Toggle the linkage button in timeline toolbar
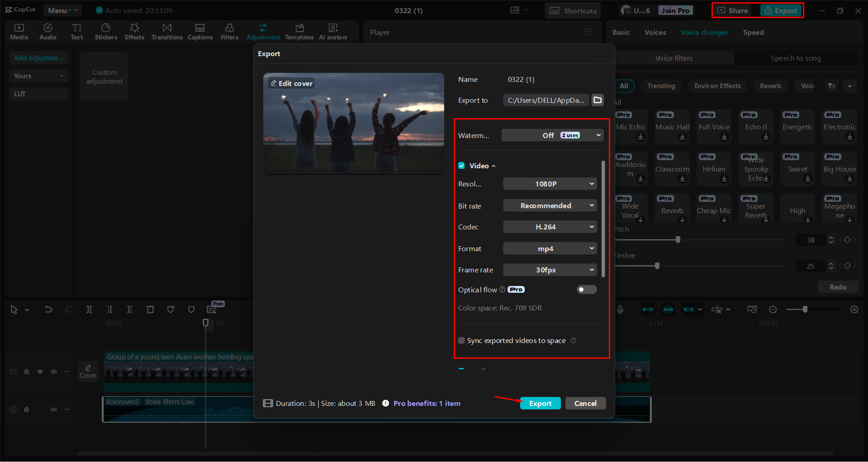Viewport: 868px width, 462px height. click(688, 310)
